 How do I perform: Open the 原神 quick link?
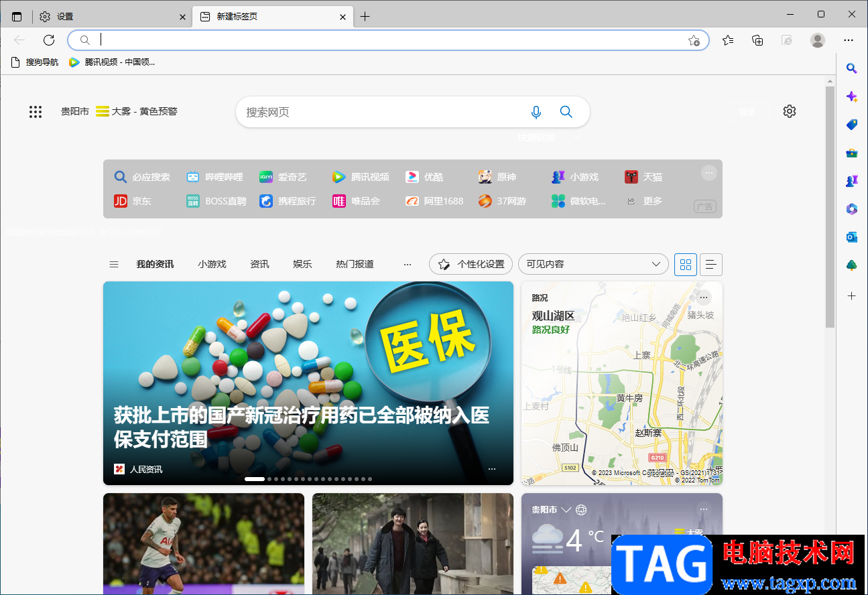(x=497, y=177)
